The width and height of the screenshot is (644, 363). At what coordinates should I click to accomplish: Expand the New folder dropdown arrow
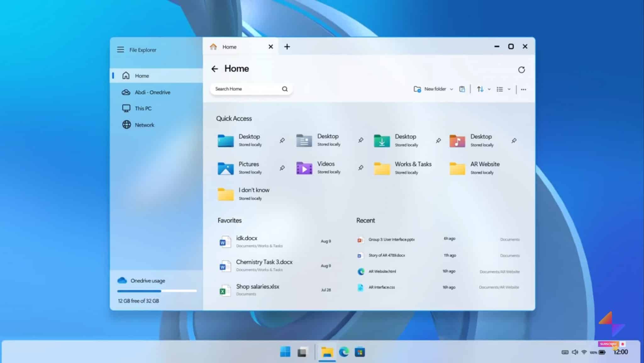click(x=452, y=89)
